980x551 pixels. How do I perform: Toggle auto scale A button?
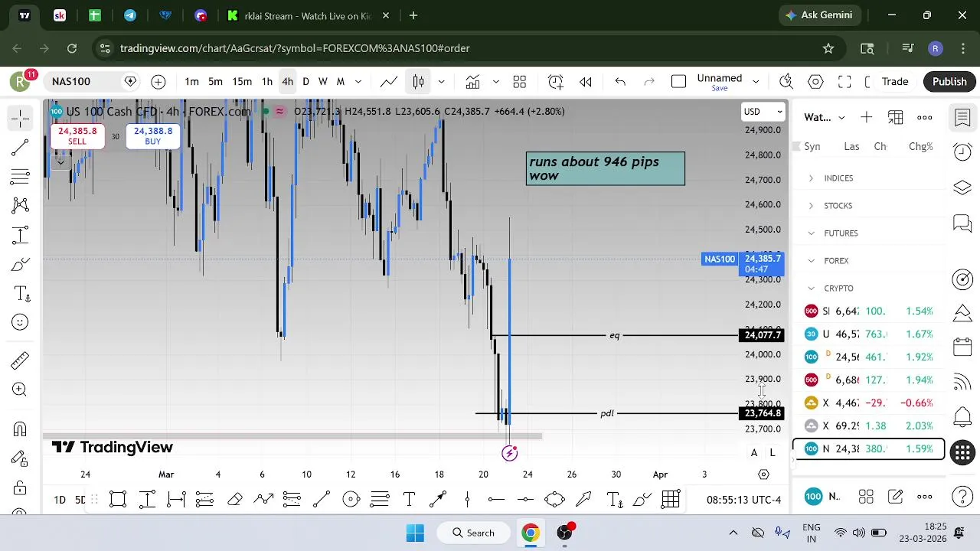[x=754, y=453]
